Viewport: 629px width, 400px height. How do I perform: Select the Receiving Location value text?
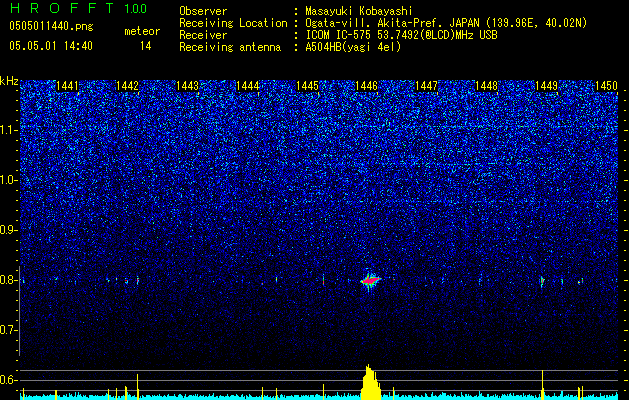pyautogui.click(x=446, y=23)
